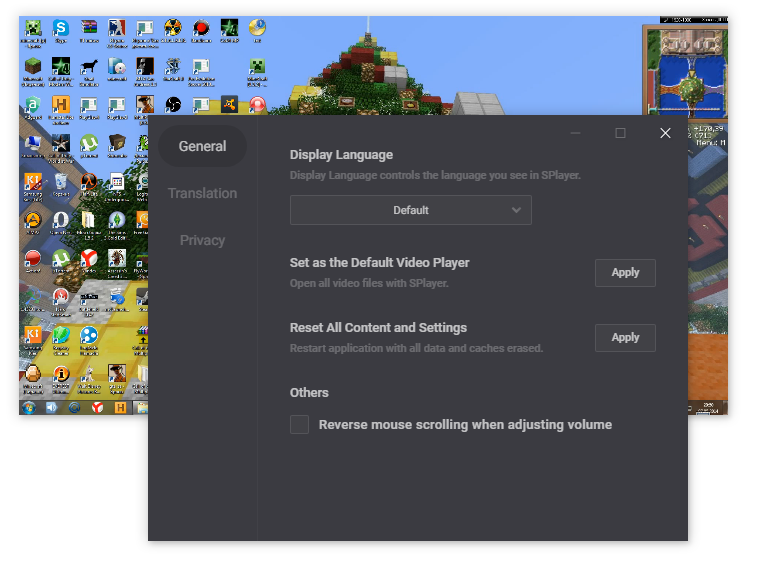Open the Avast orange antivirus icon
Screen dimensions: 779x566
229,105
